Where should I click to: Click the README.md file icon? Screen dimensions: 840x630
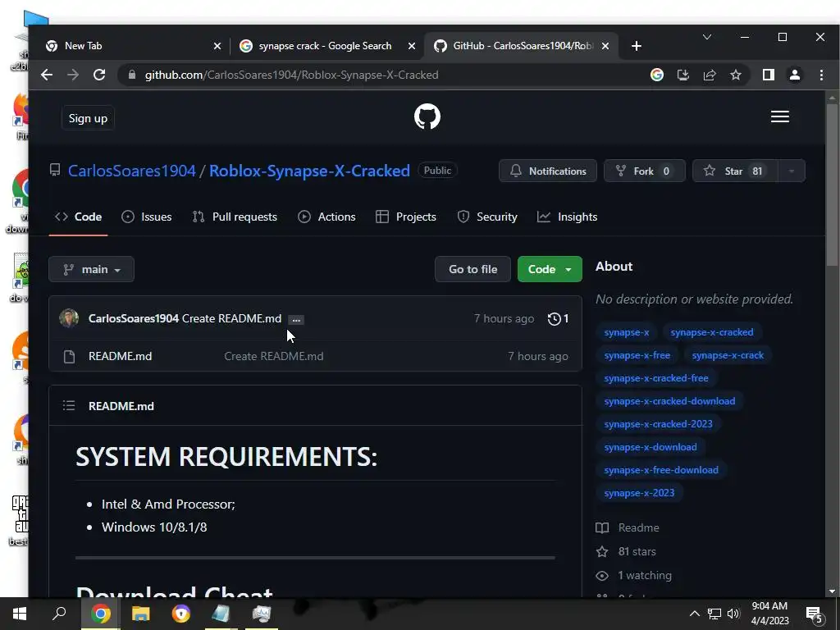click(69, 356)
